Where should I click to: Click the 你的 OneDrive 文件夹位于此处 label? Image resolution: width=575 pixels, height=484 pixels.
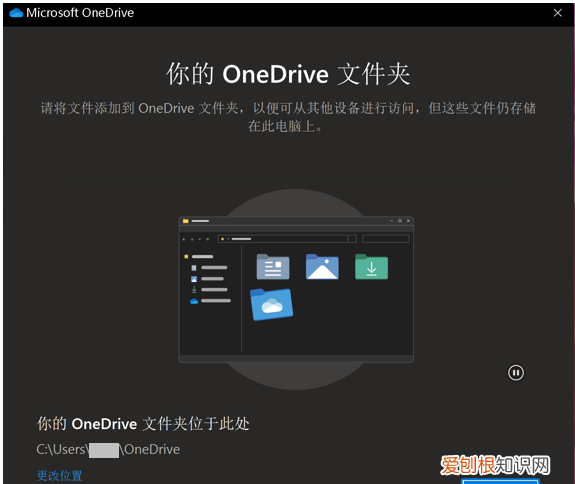coord(143,424)
